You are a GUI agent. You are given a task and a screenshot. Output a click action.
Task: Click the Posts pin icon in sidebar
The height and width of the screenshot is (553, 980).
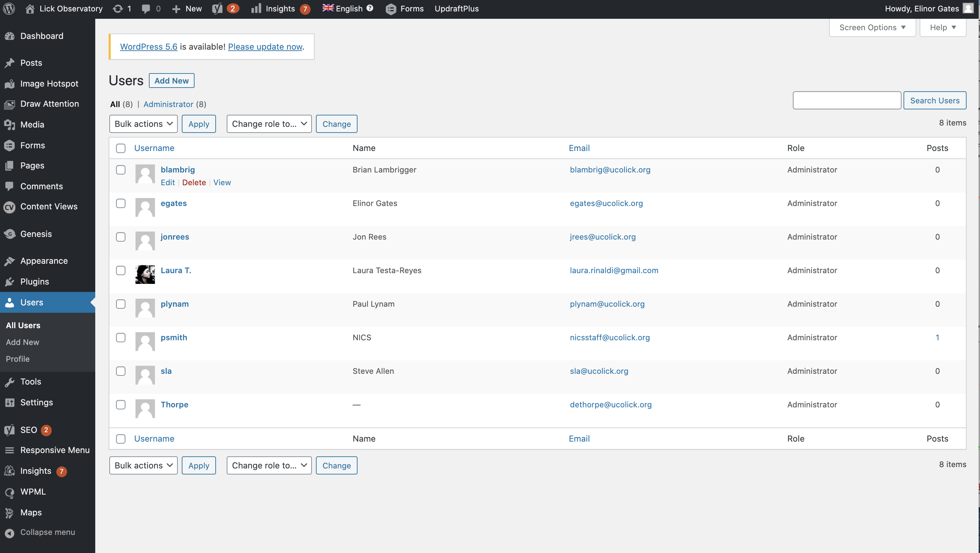pyautogui.click(x=9, y=63)
